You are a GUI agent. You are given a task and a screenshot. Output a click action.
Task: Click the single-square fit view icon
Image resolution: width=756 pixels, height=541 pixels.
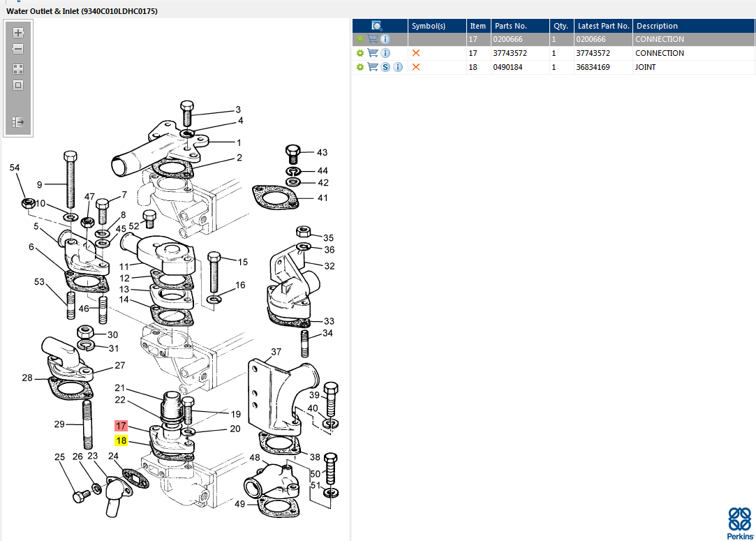(18, 85)
